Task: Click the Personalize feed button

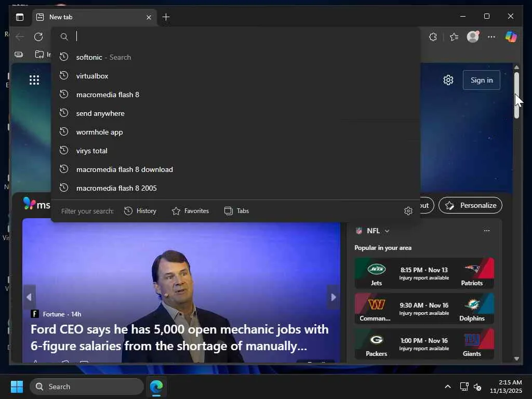Action: click(x=470, y=205)
